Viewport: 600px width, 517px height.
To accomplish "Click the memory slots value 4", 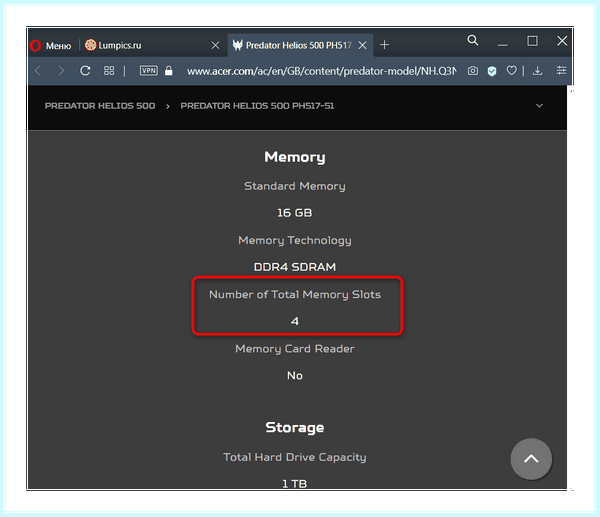I will tap(295, 321).
